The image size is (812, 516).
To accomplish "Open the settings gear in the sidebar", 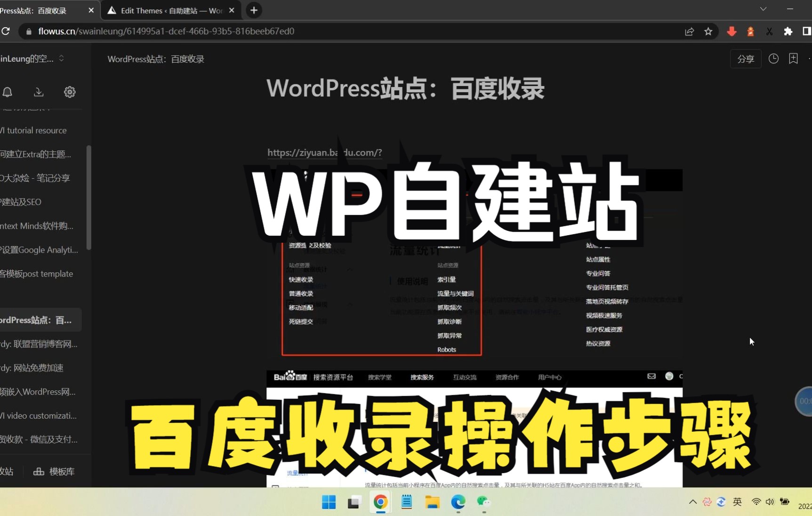I will point(70,92).
